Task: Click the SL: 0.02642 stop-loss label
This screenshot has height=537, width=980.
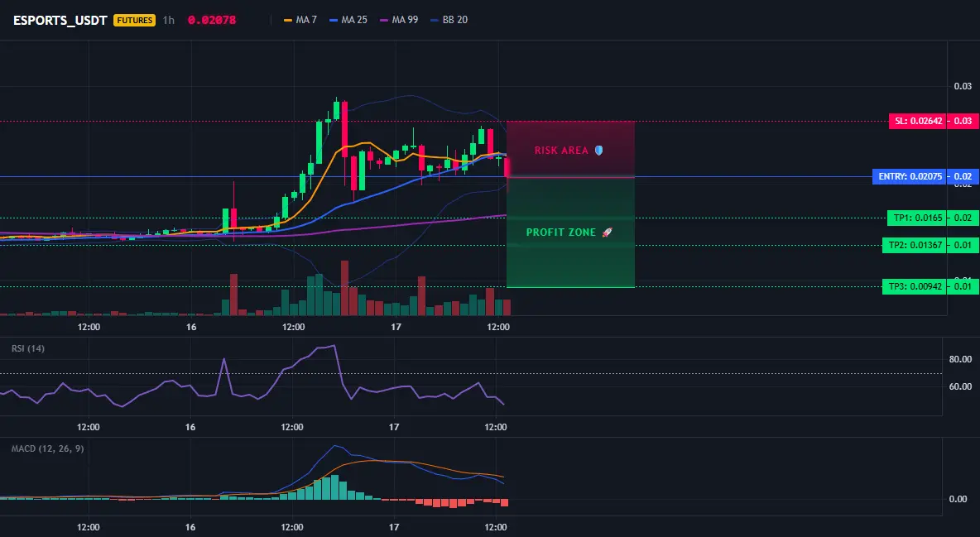Action: (918, 122)
